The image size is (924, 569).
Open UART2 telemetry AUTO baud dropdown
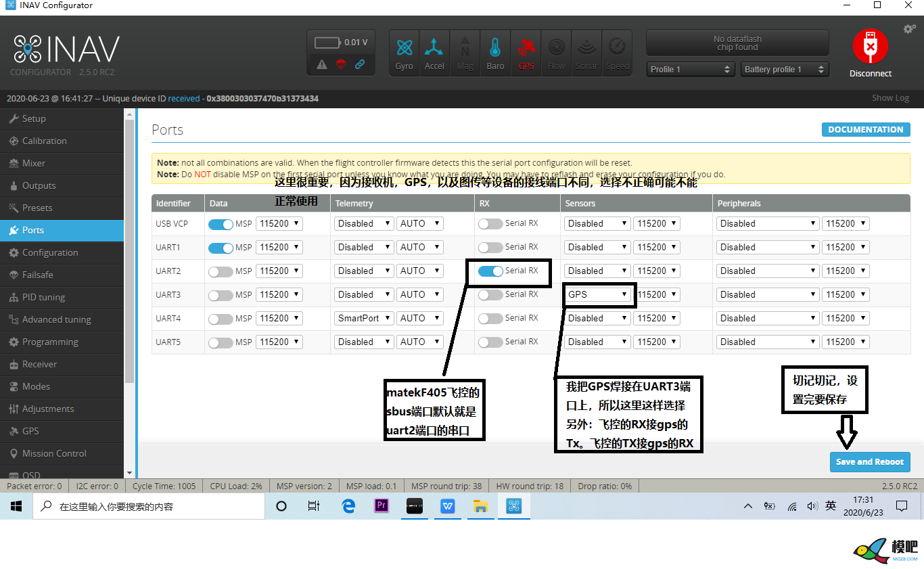419,271
